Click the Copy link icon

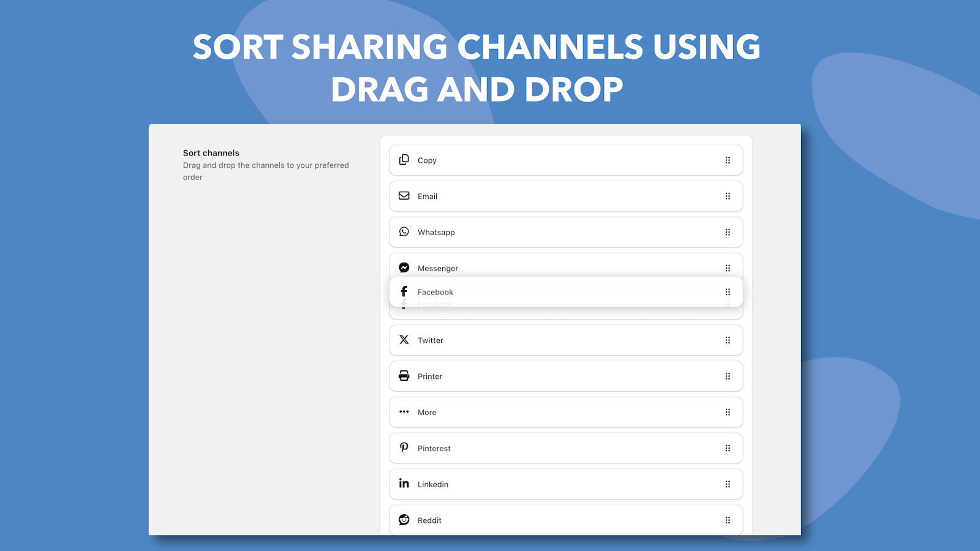[x=404, y=160]
